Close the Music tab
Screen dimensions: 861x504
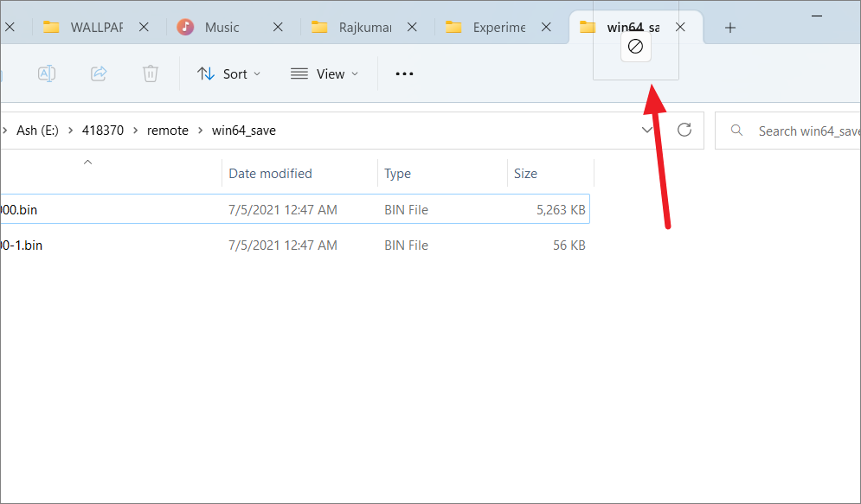(x=279, y=27)
